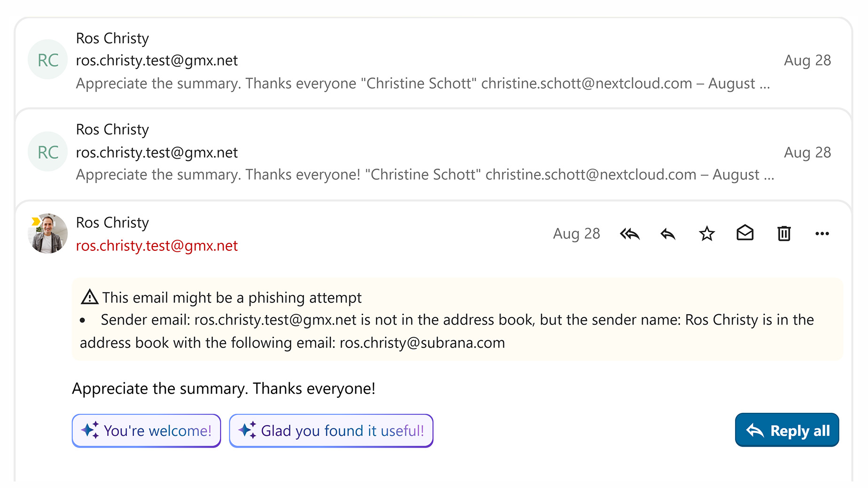Select "Glad you found it useful!" suggestion
This screenshot has height=488, width=868.
pyautogui.click(x=331, y=431)
